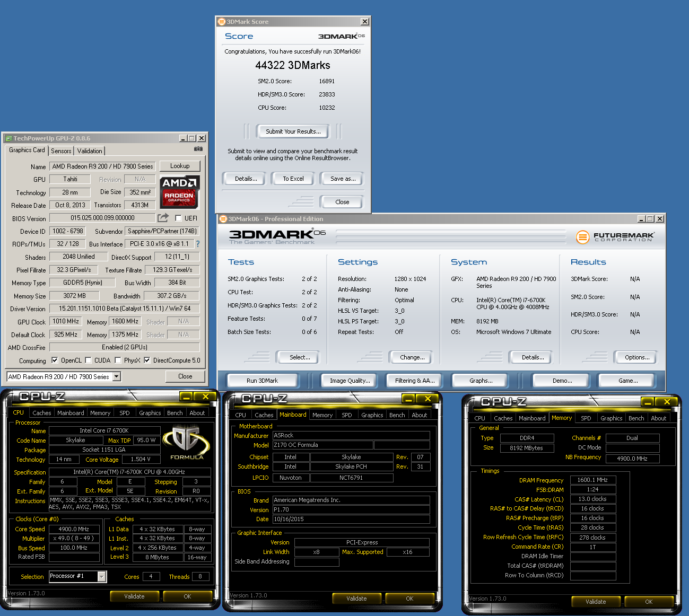Open Bench tab in left CPU-Z window
The height and width of the screenshot is (616, 689).
[175, 413]
